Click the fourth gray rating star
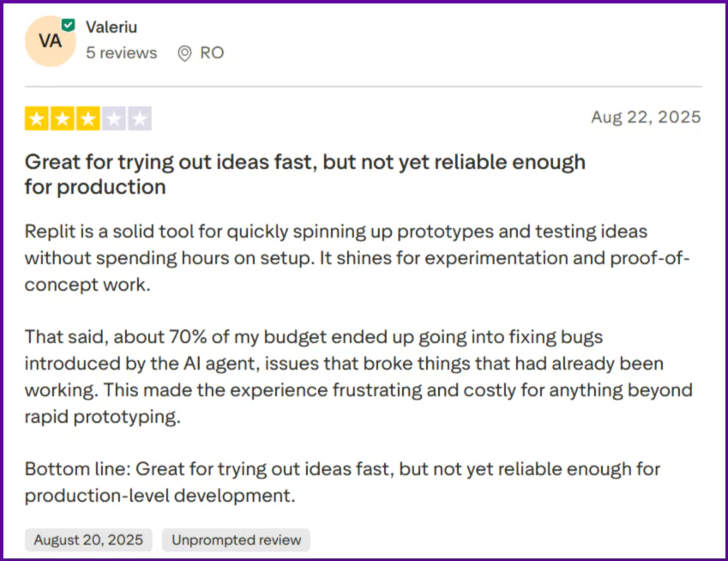The width and height of the screenshot is (728, 561). 113,118
